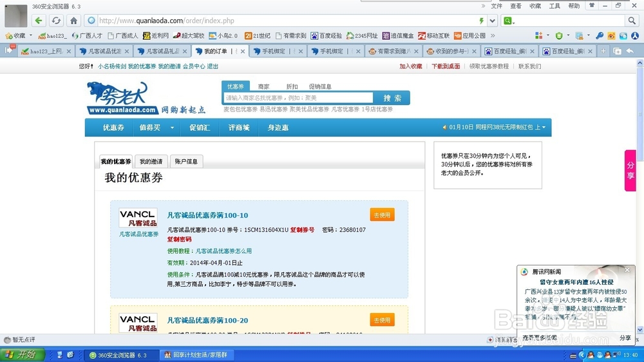Open the 文件 menu

pos(497,6)
